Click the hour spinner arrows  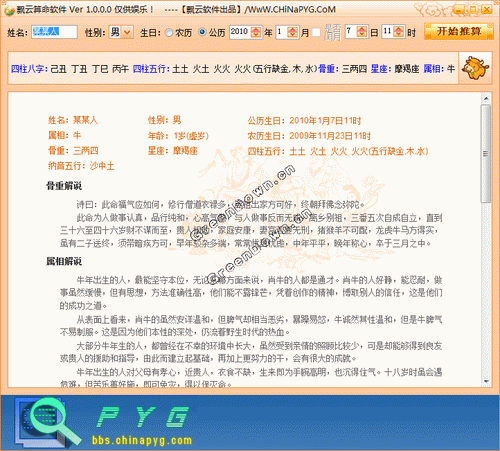[x=398, y=32]
